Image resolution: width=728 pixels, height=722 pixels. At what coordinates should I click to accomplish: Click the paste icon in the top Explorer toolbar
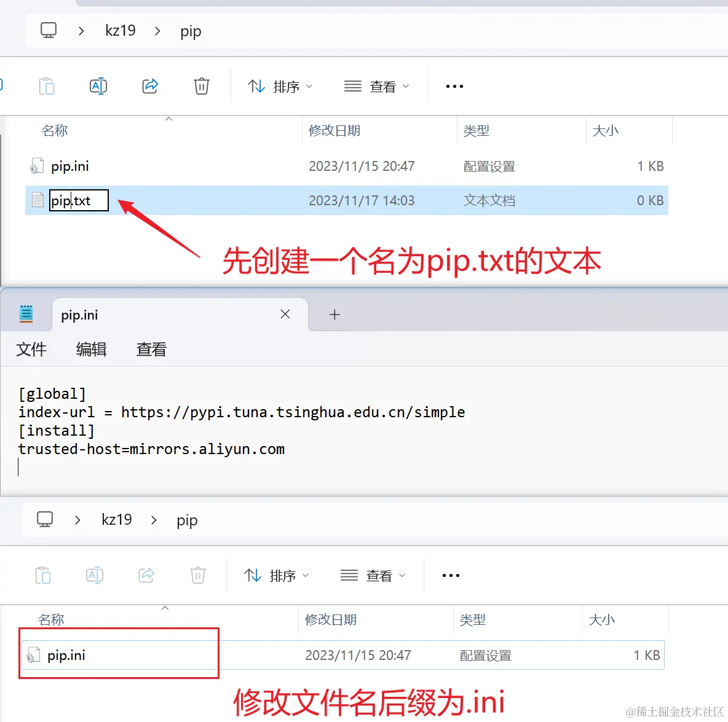point(47,86)
